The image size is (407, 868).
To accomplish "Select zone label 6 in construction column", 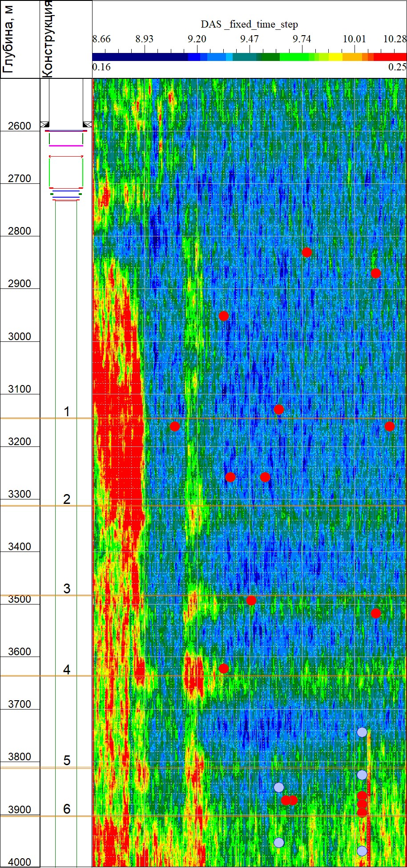I will [x=67, y=809].
